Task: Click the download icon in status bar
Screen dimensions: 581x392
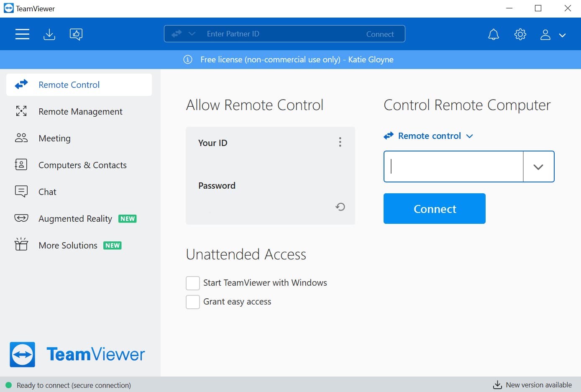Action: coord(497,385)
